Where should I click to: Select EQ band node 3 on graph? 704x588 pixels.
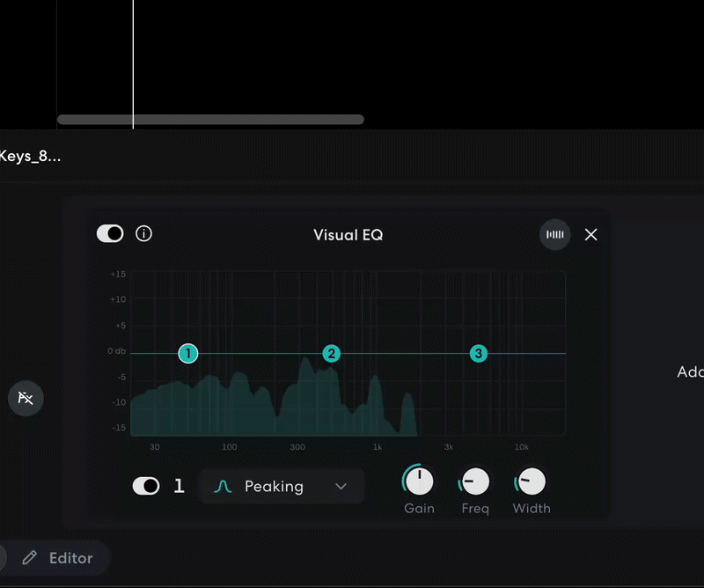click(478, 354)
